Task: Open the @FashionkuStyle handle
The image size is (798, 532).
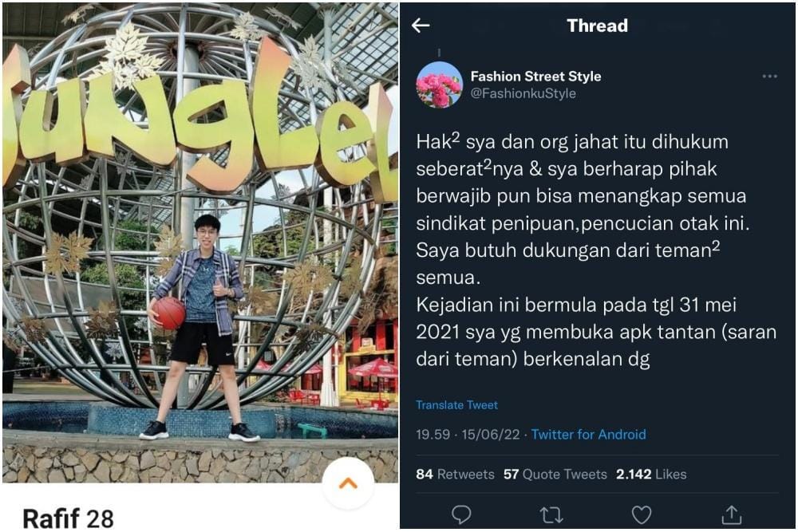Action: (x=523, y=93)
